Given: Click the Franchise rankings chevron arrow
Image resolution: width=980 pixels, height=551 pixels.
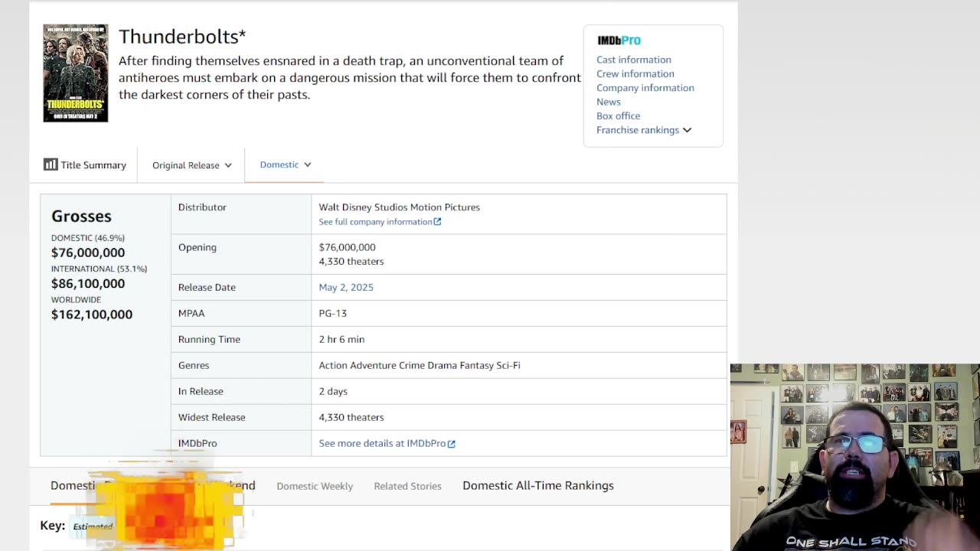Looking at the screenshot, I should (x=687, y=130).
